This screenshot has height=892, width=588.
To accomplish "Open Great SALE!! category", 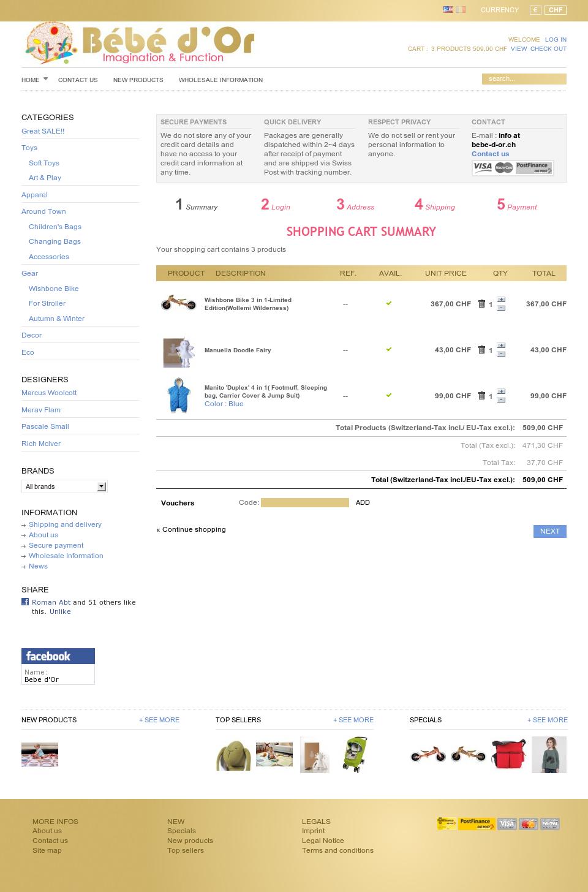I will 43,131.
